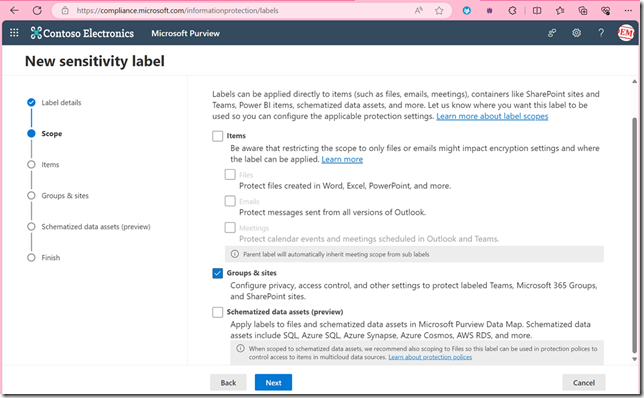Click Microsoft Purview header title
This screenshot has width=644, height=398.
point(185,33)
